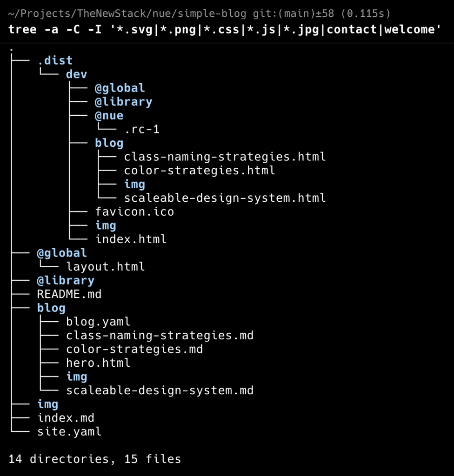This screenshot has width=454, height=476.
Task: Click the 14 directories, 15 files summary
Action: (94, 459)
